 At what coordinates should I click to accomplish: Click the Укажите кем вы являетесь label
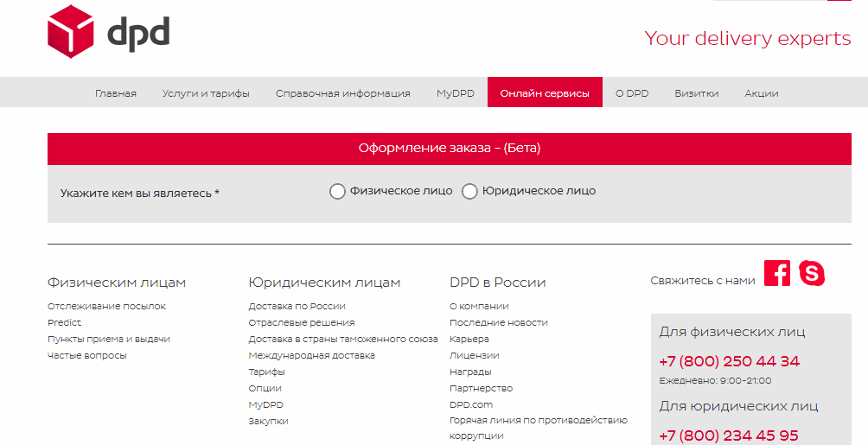140,194
